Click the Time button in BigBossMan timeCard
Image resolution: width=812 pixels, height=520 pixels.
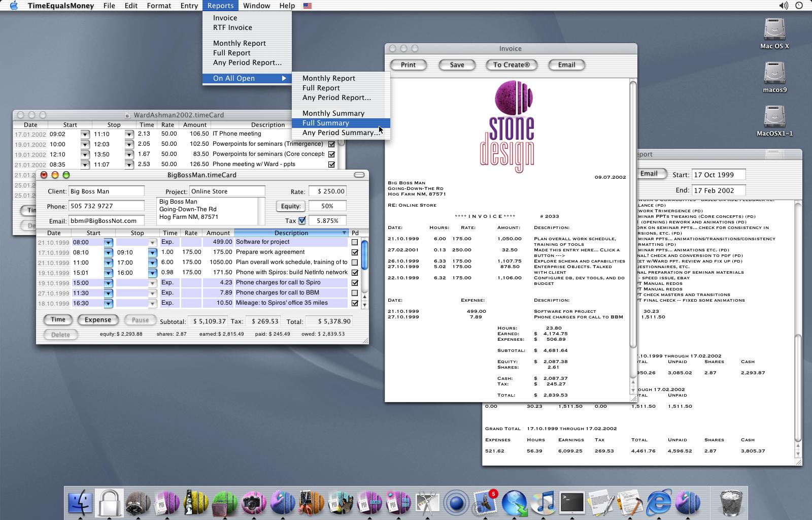58,320
